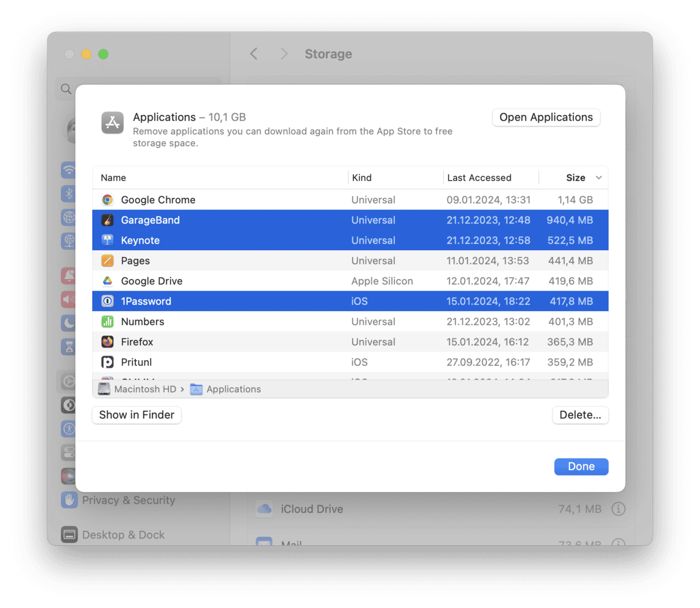This screenshot has height=608, width=700.
Task: Select the GarageBand icon
Action: tap(109, 220)
